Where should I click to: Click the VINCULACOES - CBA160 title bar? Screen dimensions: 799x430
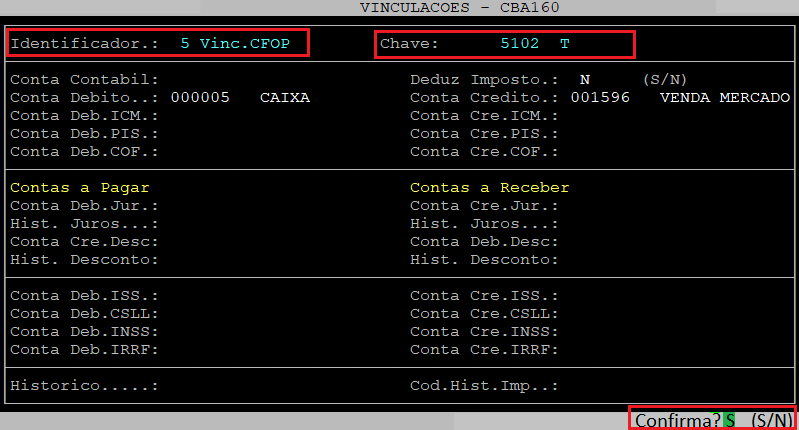[459, 8]
